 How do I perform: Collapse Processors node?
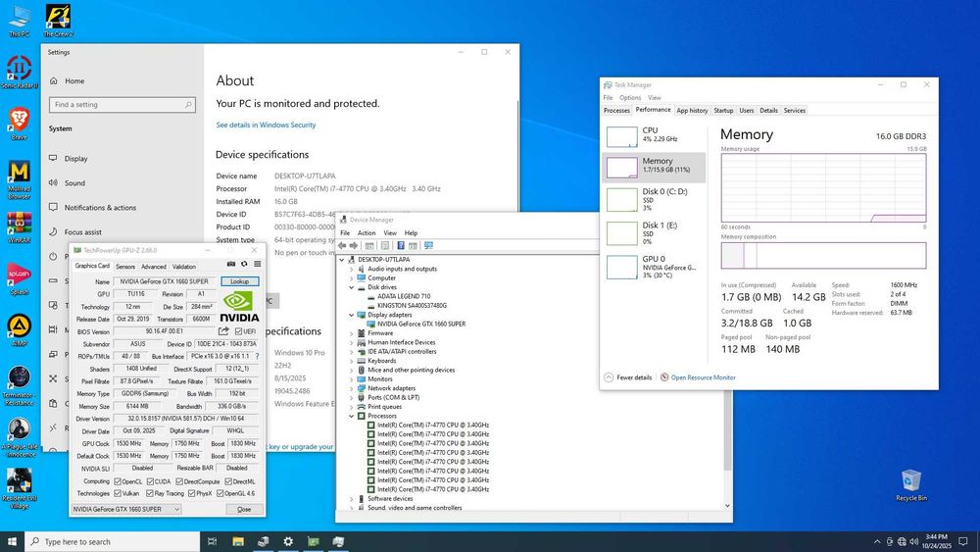pos(351,416)
